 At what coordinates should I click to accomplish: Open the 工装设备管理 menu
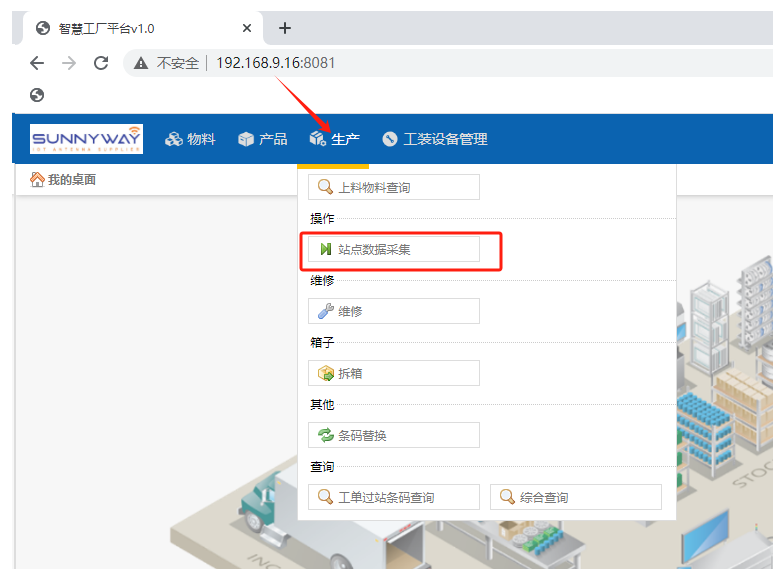tap(434, 139)
